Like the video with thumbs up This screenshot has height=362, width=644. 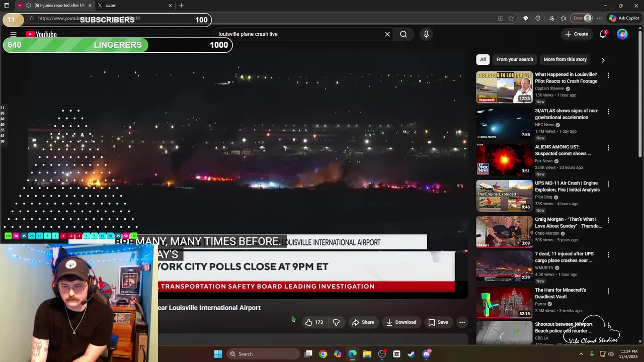(314, 322)
